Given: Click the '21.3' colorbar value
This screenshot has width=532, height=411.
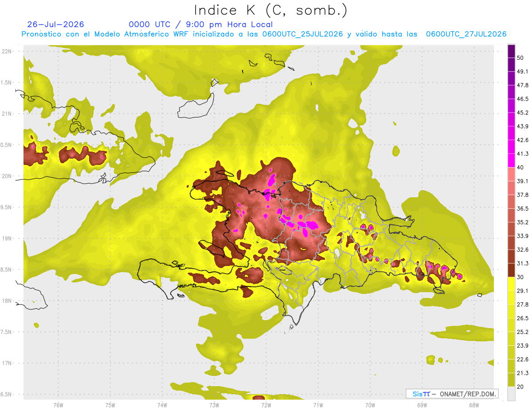Looking at the screenshot, I should tap(523, 373).
